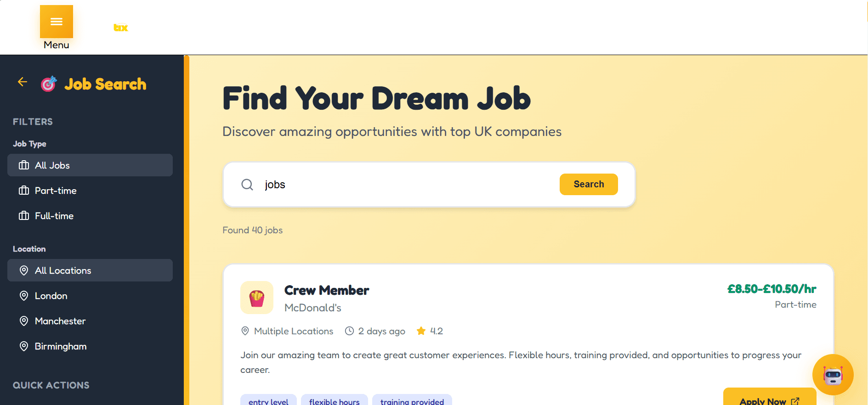The image size is (868, 405).
Task: Open the chatbot robot assistant
Action: coord(833,375)
